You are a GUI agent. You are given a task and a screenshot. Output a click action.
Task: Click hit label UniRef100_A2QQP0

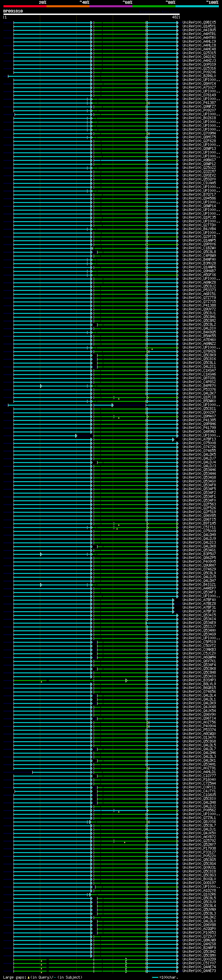[x=199, y=929]
